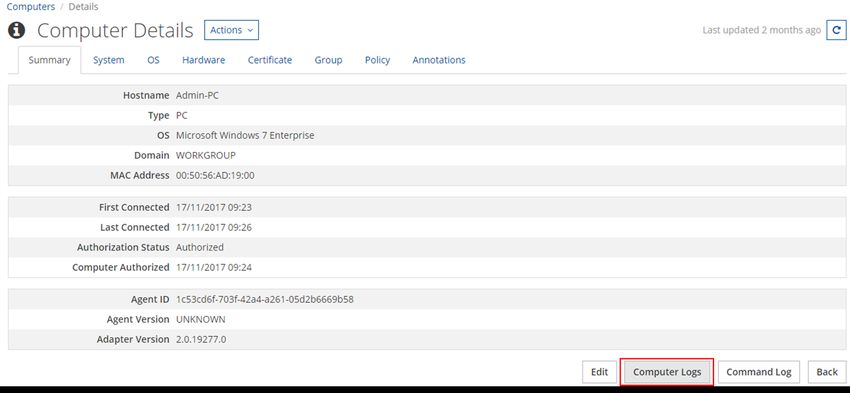
Task: Click the WORKGROUP domain value
Action: (x=206, y=156)
